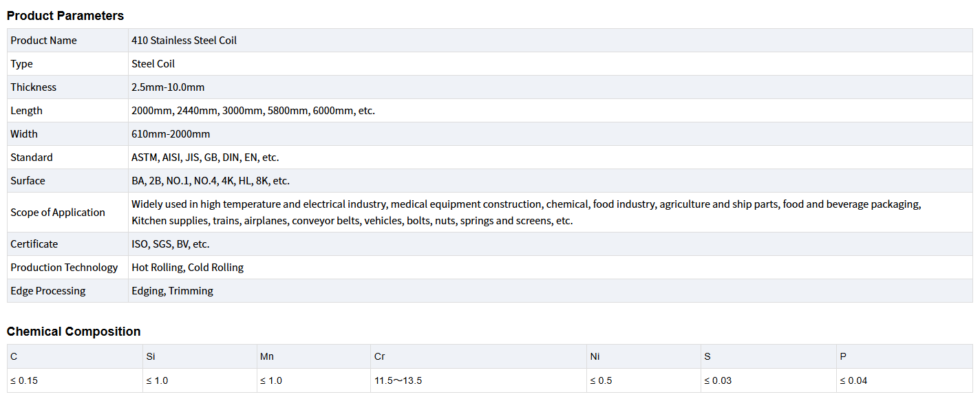Click the Scope of Application label
Image resolution: width=980 pixels, height=410 pixels.
58,213
